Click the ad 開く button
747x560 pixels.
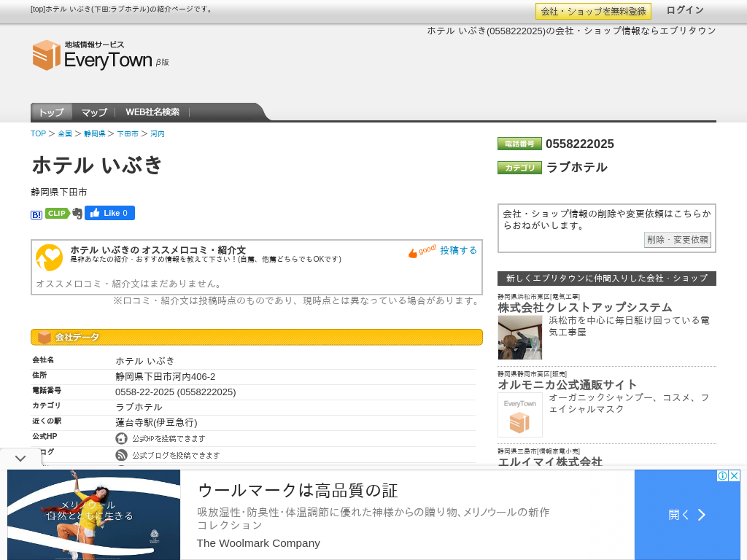687,515
